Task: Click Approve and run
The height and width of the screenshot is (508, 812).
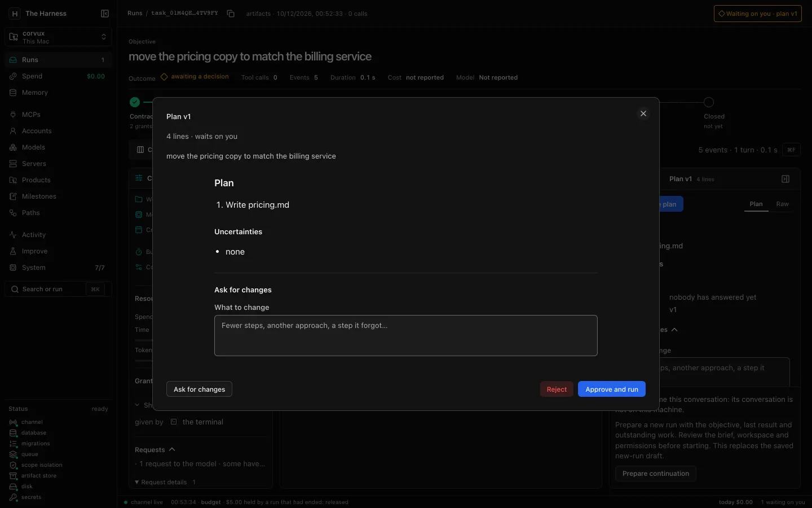Action: click(612, 389)
